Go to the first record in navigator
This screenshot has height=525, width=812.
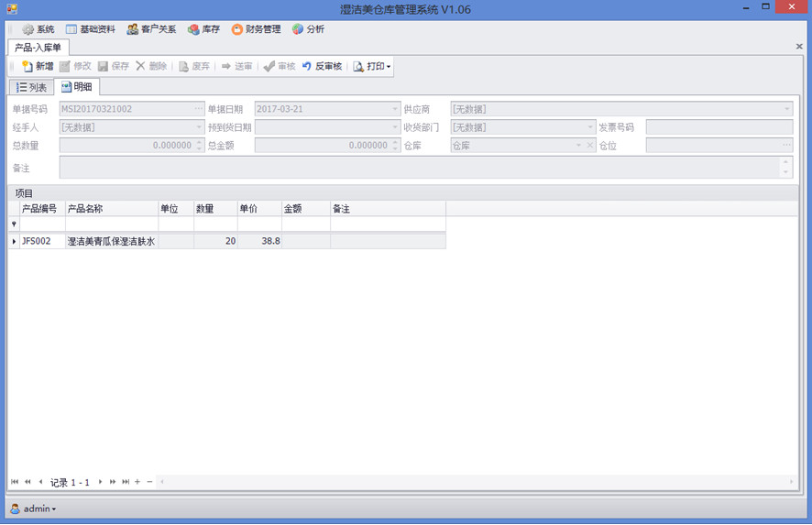point(15,482)
